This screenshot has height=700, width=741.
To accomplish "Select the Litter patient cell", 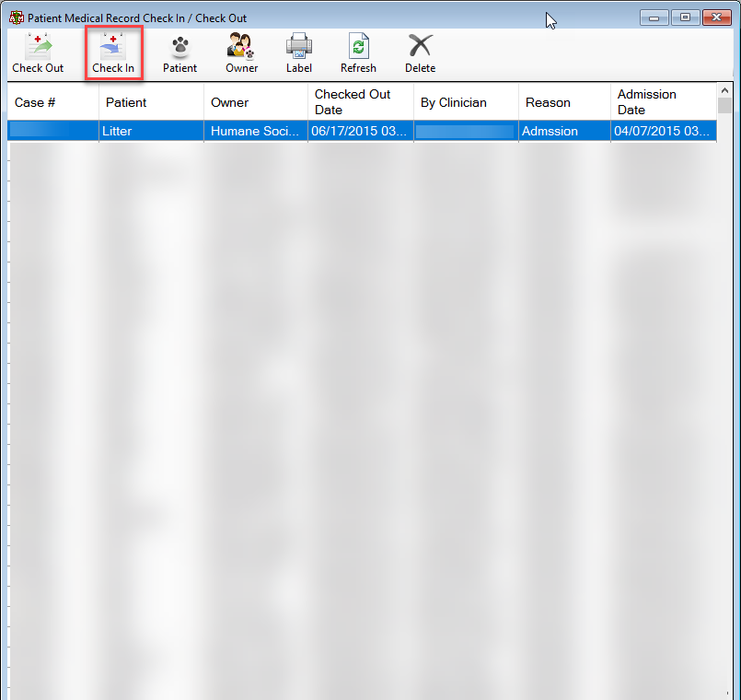I will pyautogui.click(x=151, y=131).
